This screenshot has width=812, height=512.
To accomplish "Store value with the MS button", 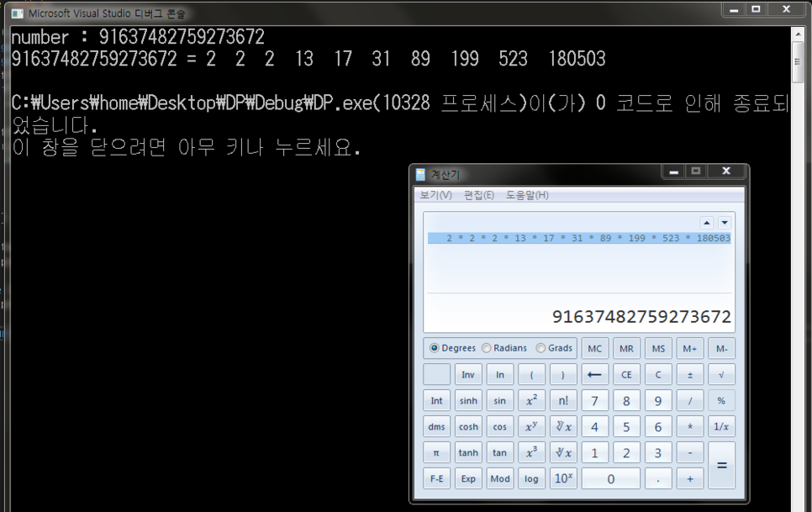I will click(x=658, y=348).
